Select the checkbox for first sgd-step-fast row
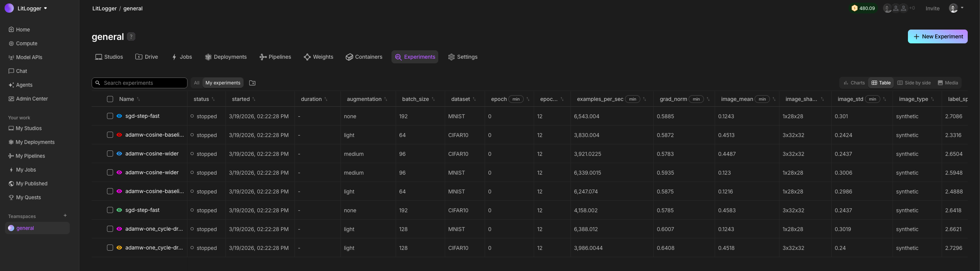Viewport: 980px width, 271px height. tap(110, 116)
